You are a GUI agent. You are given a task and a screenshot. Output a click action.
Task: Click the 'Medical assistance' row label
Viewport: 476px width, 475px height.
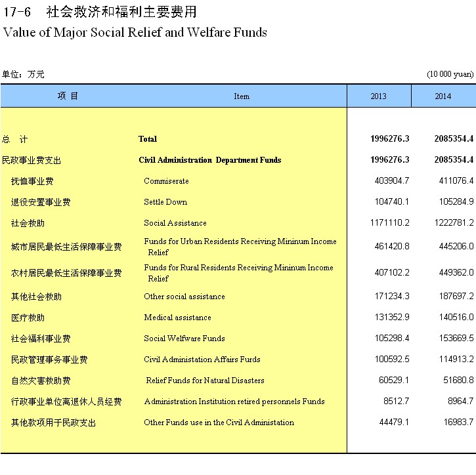point(177,318)
